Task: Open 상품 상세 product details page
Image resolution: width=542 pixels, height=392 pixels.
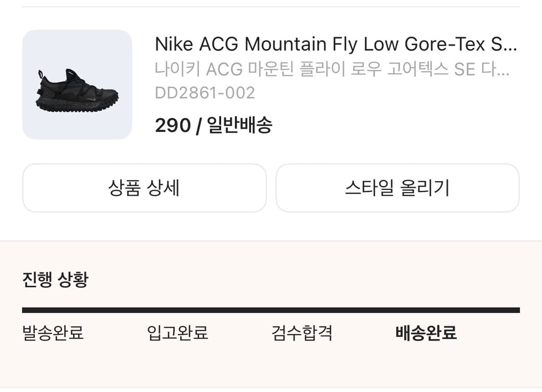Action: 144,188
